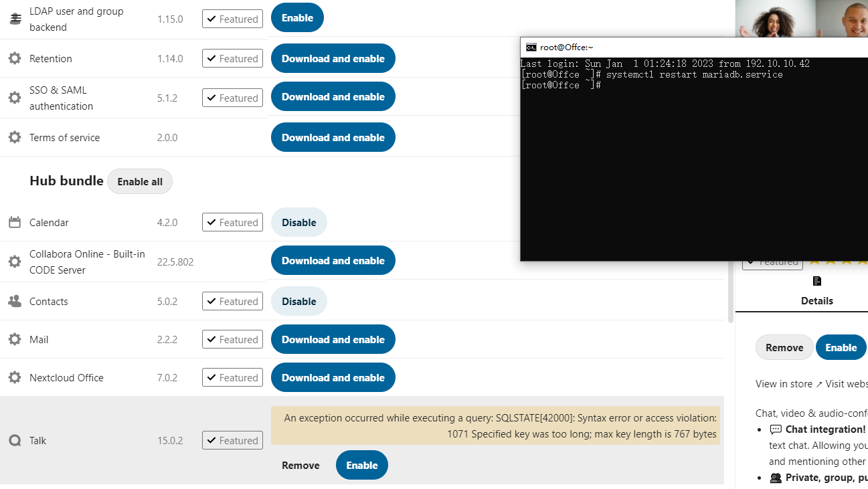Click the Talk app icon
Viewport: 868px width, 489px height.
tap(14, 440)
